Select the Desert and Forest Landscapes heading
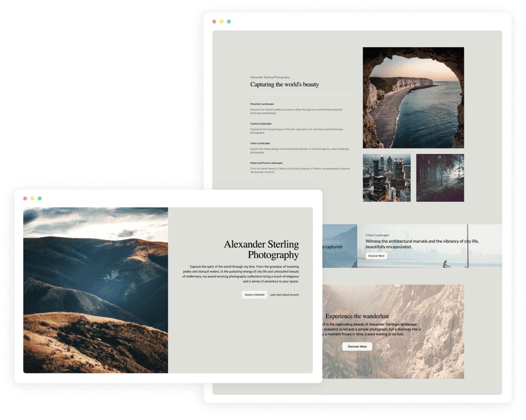Screen dimensions: 526x420 [266, 163]
